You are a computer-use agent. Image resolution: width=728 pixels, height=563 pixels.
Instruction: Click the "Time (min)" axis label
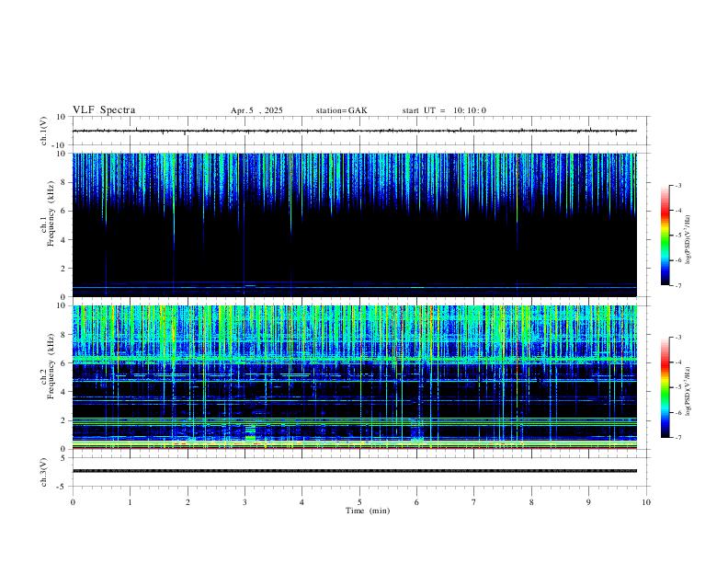coord(368,511)
